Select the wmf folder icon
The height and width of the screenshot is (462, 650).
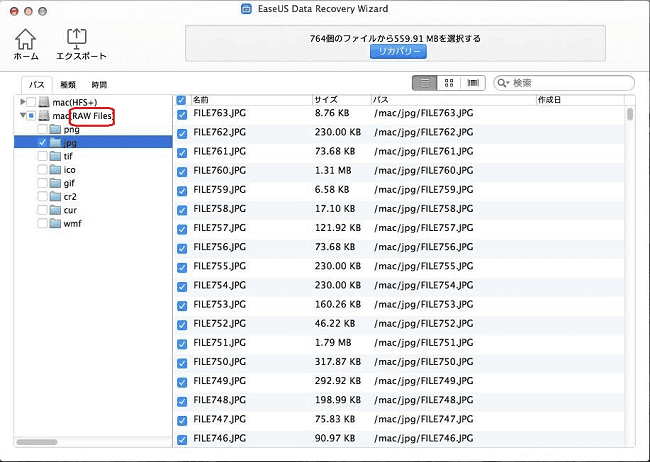coord(55,224)
